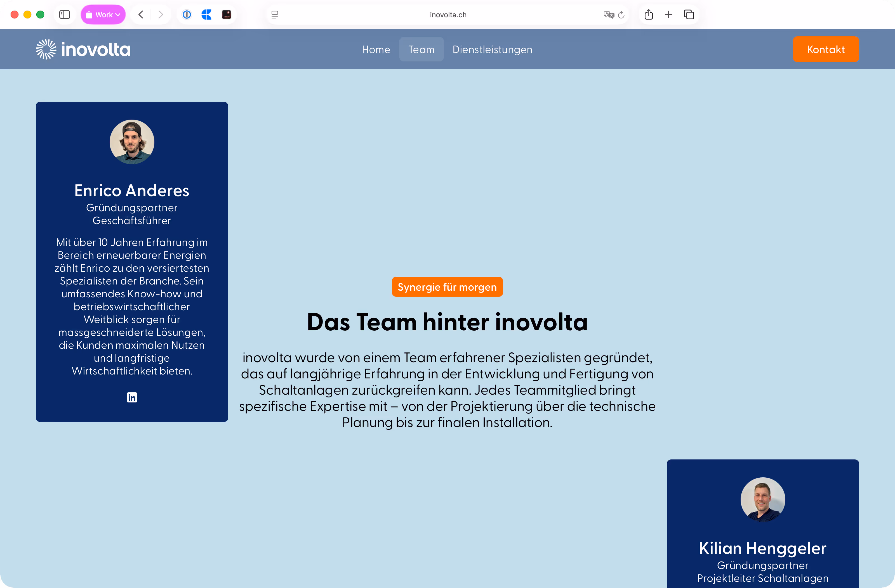This screenshot has width=895, height=588.
Task: Click the orange Kontakt button
Action: (x=826, y=49)
